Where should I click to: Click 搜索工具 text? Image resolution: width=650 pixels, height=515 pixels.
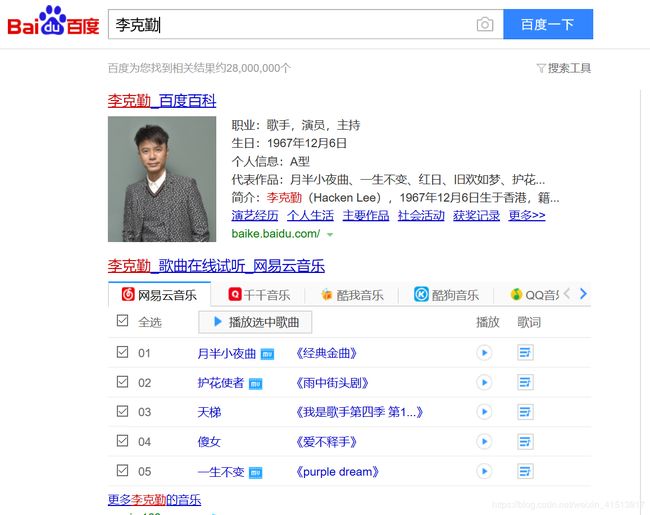[x=570, y=68]
